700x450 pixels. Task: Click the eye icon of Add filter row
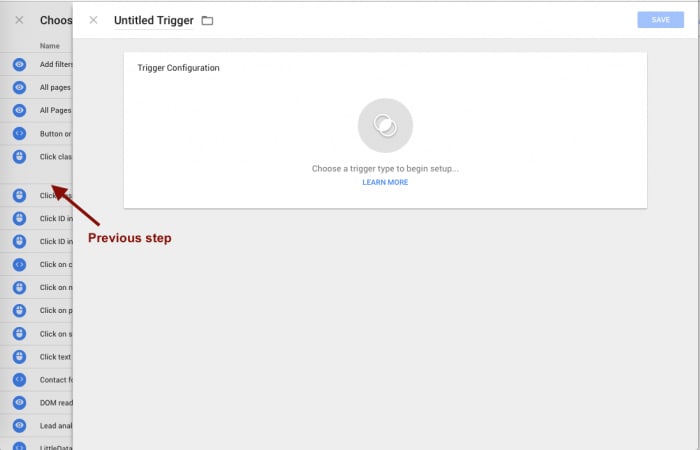pyautogui.click(x=19, y=64)
